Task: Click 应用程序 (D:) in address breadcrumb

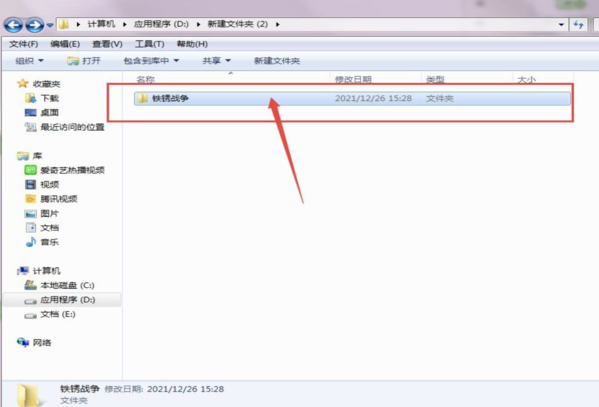Action: (161, 24)
